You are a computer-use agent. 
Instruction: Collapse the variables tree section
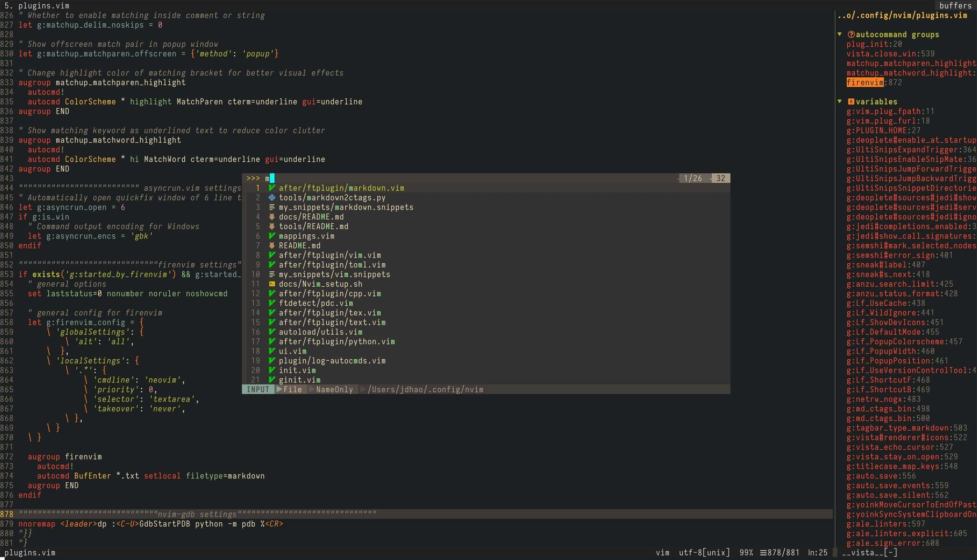(x=840, y=102)
